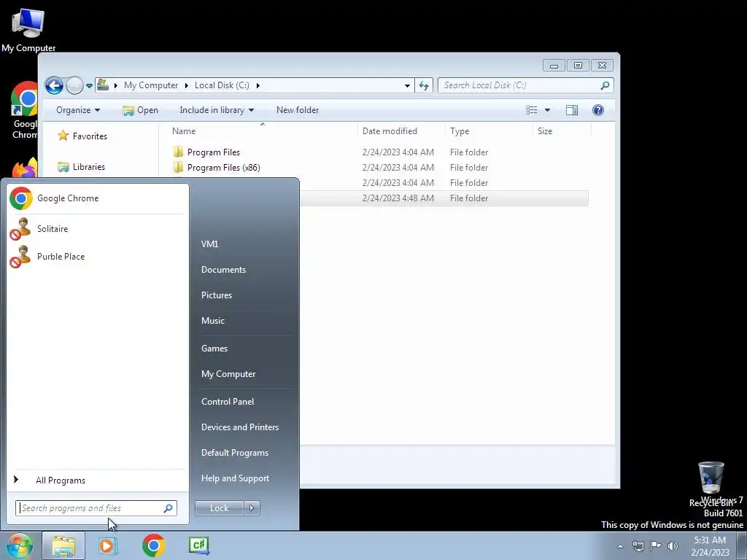The width and height of the screenshot is (747, 560).
Task: Open the shutdown options arrow beside Lock
Action: click(252, 508)
